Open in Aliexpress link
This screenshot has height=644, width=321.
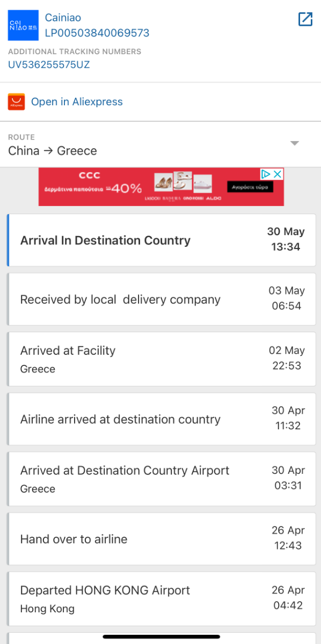(77, 101)
